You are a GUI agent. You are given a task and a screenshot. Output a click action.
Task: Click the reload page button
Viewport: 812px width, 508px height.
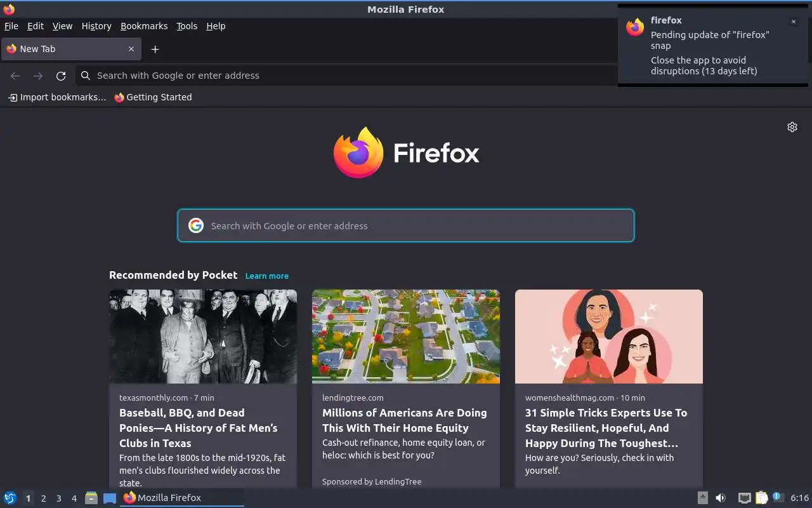(61, 76)
